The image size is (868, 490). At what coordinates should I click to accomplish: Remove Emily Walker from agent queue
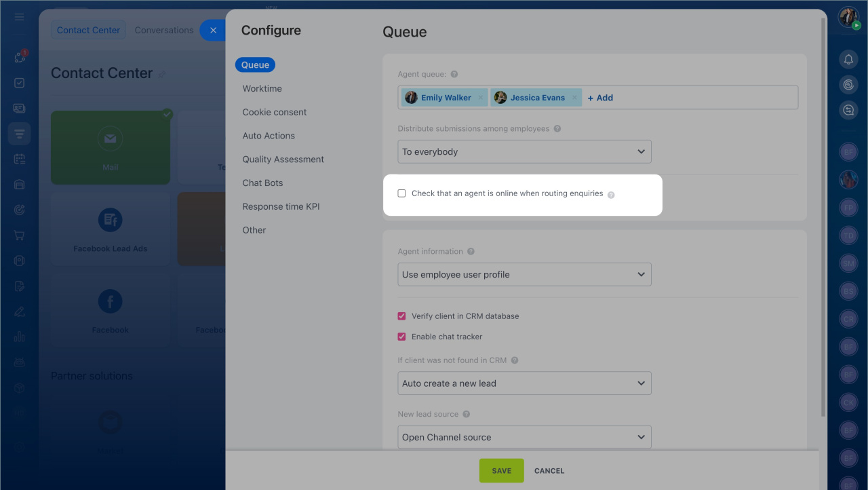tap(481, 98)
